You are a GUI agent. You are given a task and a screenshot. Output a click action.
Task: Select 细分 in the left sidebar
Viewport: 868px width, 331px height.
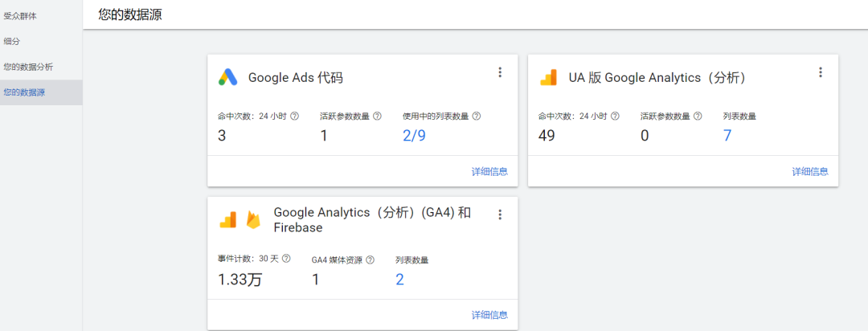point(12,40)
